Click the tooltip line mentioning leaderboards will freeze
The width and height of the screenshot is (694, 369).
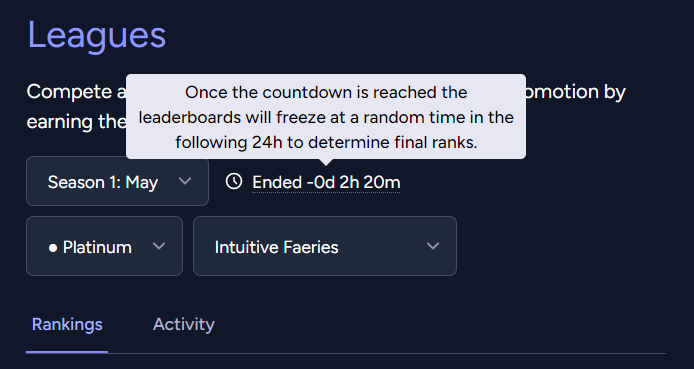point(326,117)
